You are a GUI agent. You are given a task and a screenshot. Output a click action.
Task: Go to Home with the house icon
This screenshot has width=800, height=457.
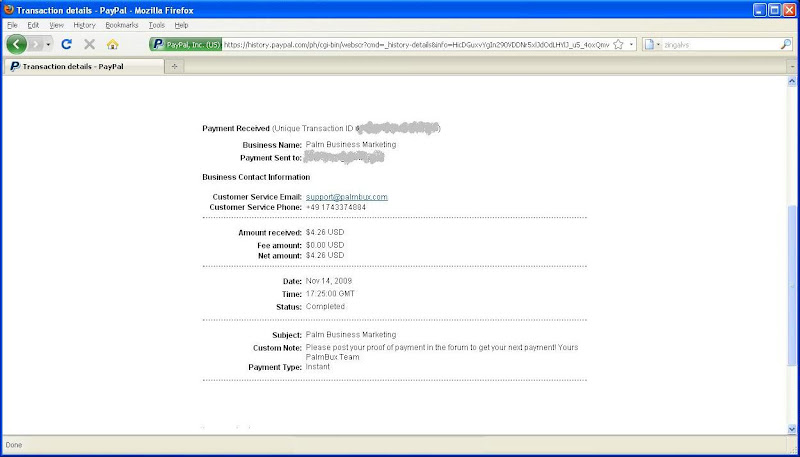[112, 44]
